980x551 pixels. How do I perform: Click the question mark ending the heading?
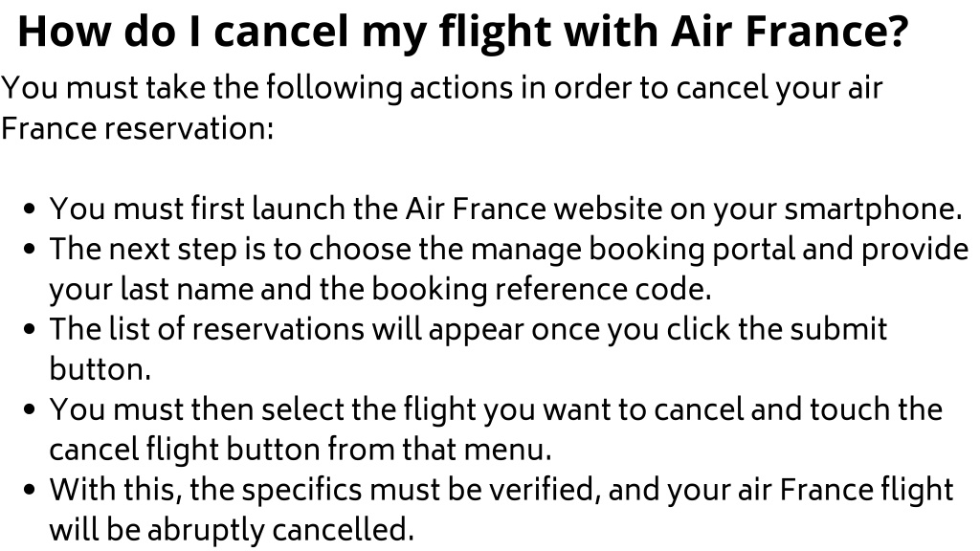point(898,32)
